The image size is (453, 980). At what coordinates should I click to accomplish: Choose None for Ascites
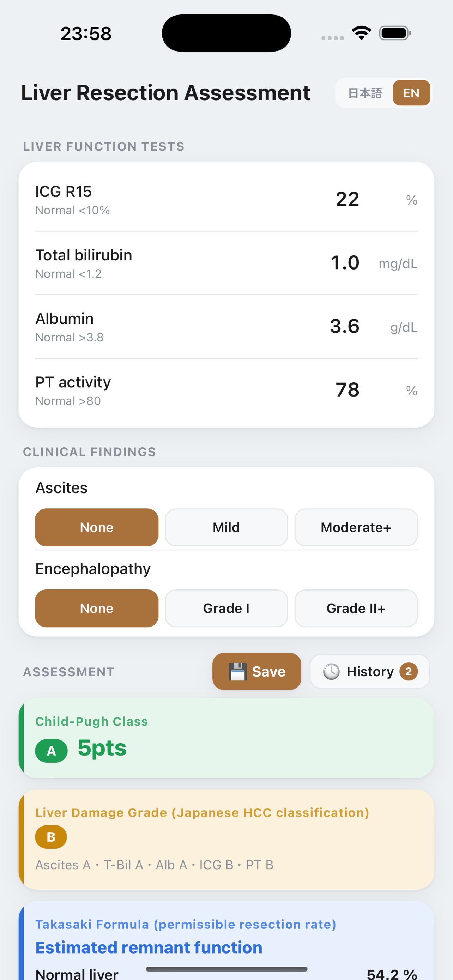click(x=97, y=527)
